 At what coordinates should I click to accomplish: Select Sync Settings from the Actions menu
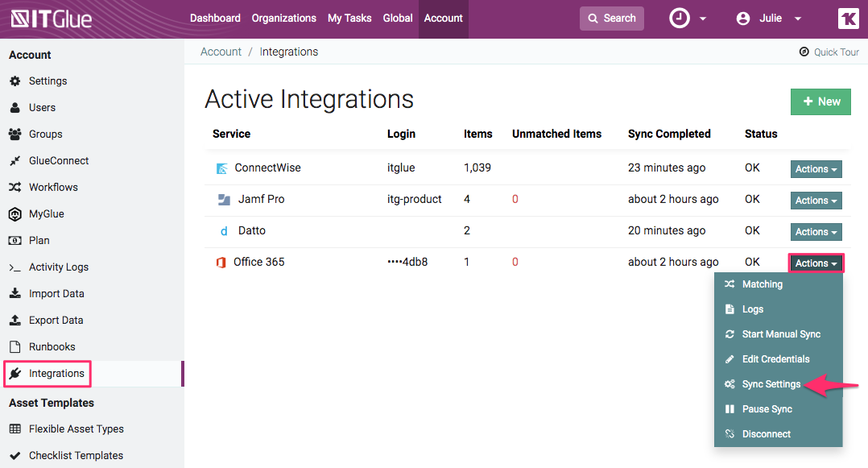(x=769, y=383)
